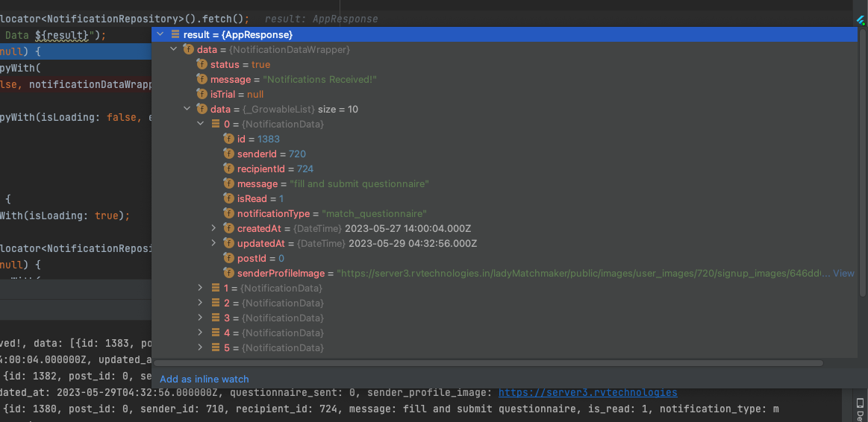Click console line starting with id: 1382
This screenshot has height=422, width=868.
(x=76, y=376)
